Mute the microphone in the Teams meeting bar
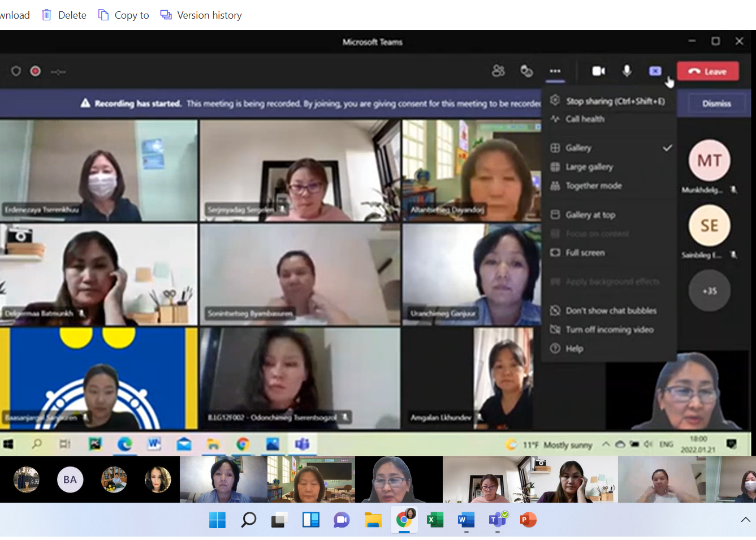This screenshot has height=540, width=756. pos(627,71)
